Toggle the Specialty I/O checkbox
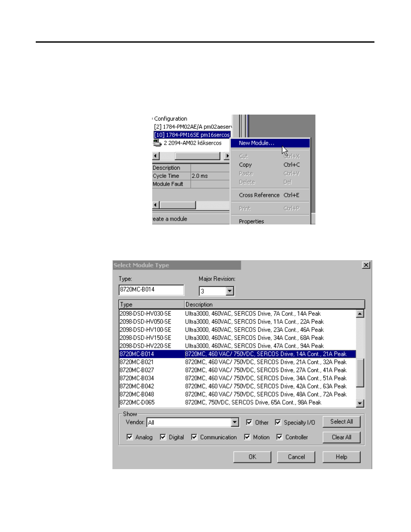The height and width of the screenshot is (532, 411). point(278,423)
